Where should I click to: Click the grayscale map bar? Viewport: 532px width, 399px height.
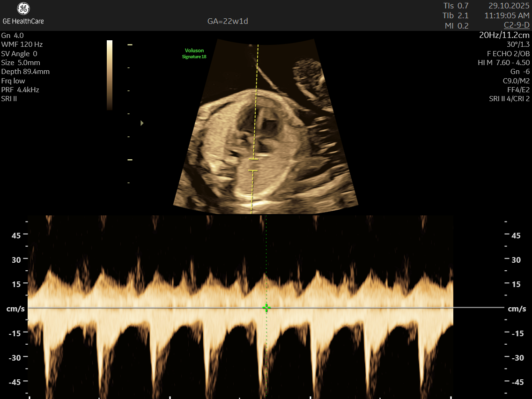coord(110,75)
